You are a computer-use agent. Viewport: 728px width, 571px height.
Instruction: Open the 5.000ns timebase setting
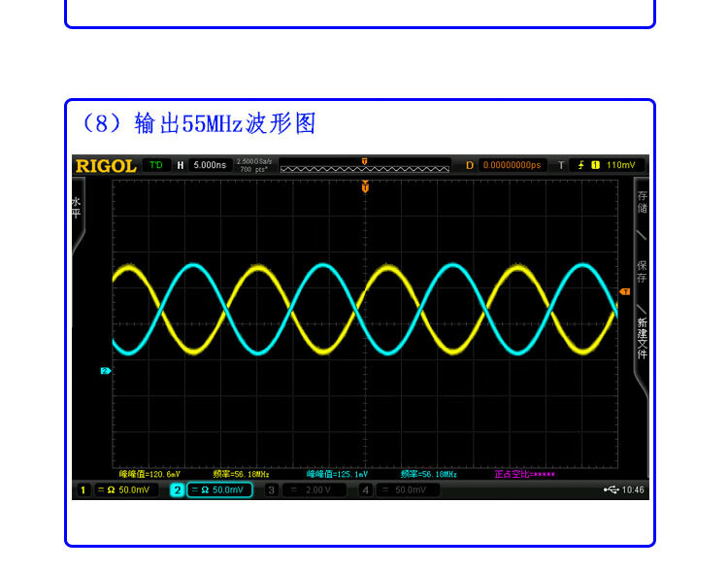coord(209,165)
